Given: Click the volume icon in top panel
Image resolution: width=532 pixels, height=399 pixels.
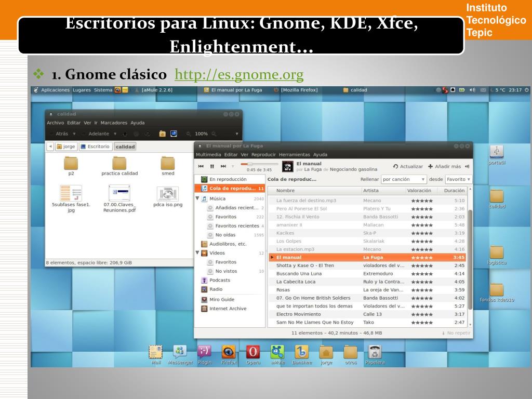Looking at the screenshot, I should click(472, 90).
